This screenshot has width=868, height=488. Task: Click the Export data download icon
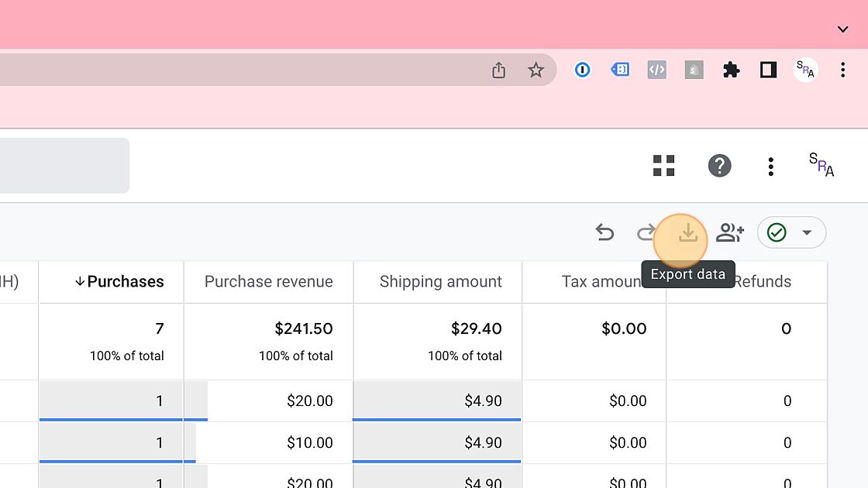click(x=687, y=232)
